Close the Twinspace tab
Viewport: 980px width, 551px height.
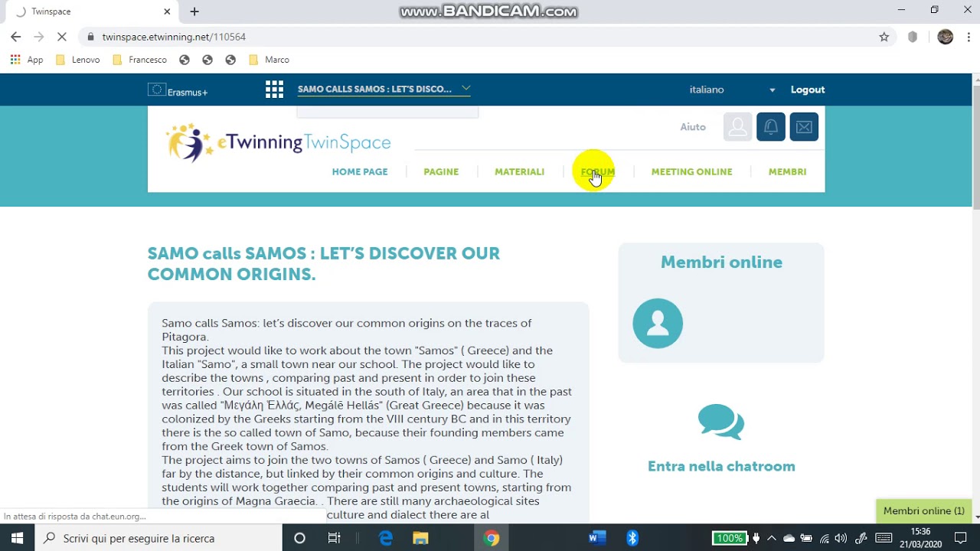coord(167,11)
